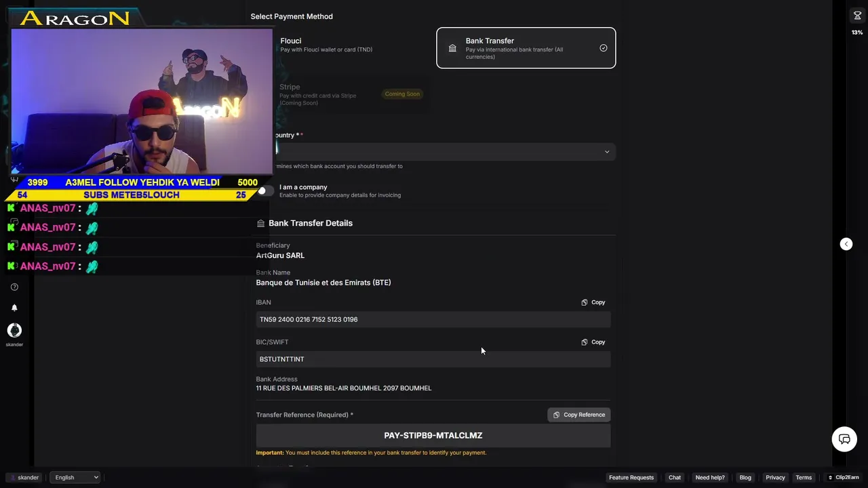Click the webcam video overlay
Image resolution: width=868 pixels, height=488 pixels.
[x=142, y=100]
